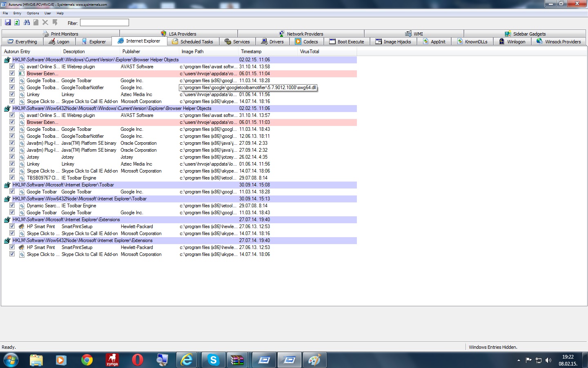Switch to Skype on the taskbar
Image resolution: width=588 pixels, height=368 pixels.
pyautogui.click(x=213, y=360)
